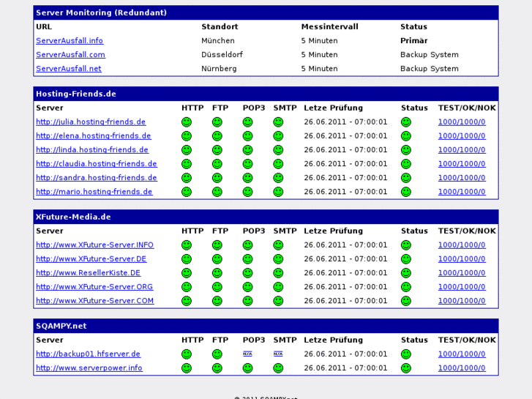The width and height of the screenshot is (532, 399).
Task: Click Status smiley for backup01.hfserver.de
Action: point(406,354)
